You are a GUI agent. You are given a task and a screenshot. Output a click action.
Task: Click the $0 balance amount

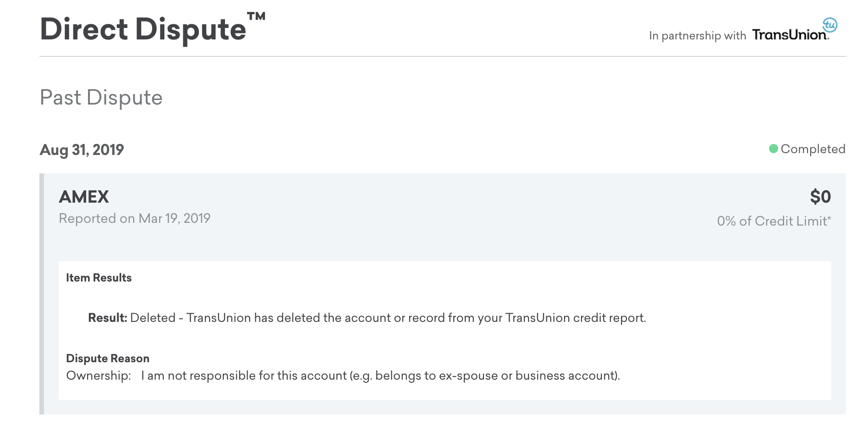point(820,197)
